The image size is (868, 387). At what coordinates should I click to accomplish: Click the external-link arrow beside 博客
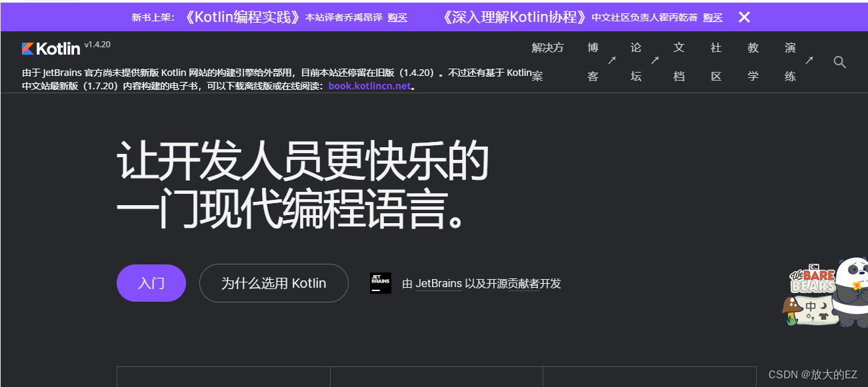coord(611,61)
